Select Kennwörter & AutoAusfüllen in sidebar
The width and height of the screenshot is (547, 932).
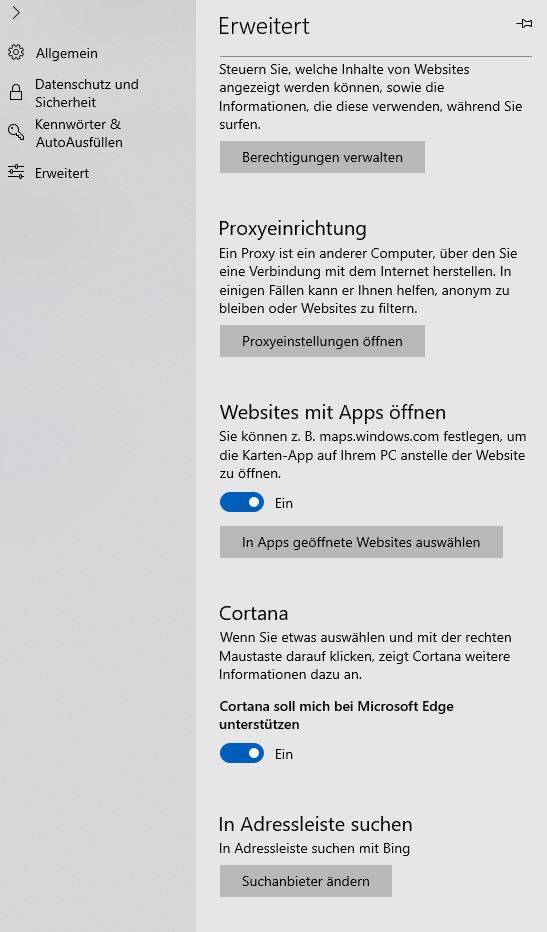coord(79,133)
